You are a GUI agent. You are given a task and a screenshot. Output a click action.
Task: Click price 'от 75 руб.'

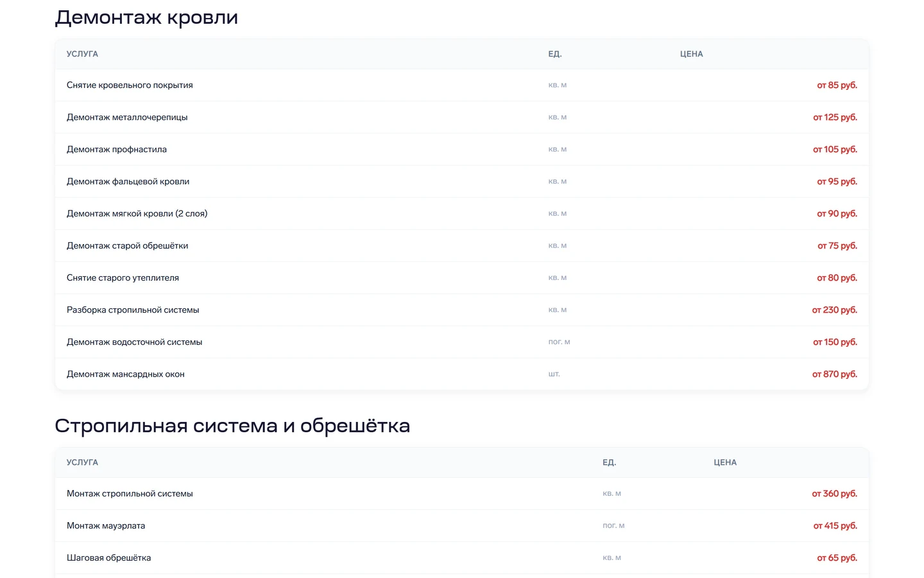point(837,245)
